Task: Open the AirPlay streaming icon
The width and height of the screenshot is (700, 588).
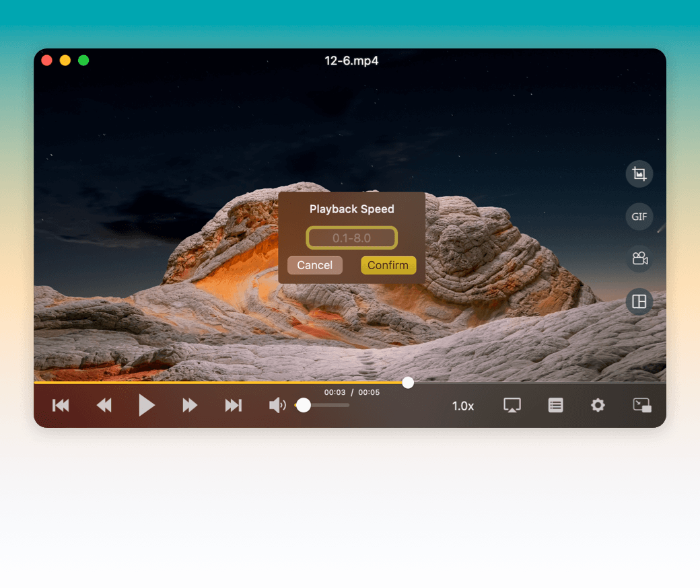Action: [512, 405]
